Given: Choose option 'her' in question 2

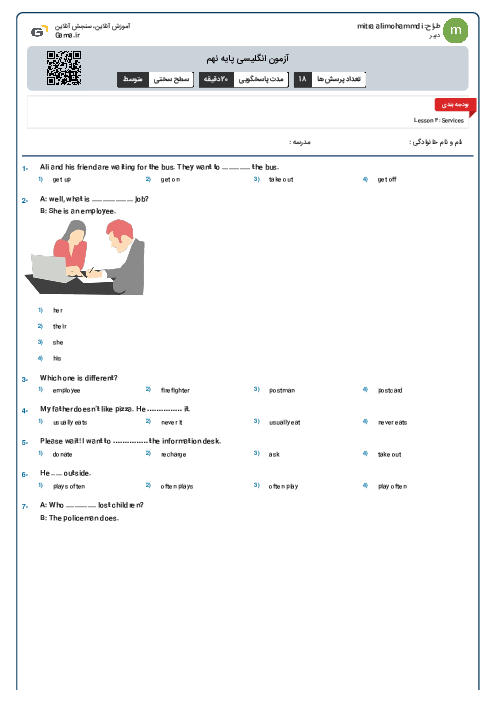Looking at the screenshot, I should (58, 310).
